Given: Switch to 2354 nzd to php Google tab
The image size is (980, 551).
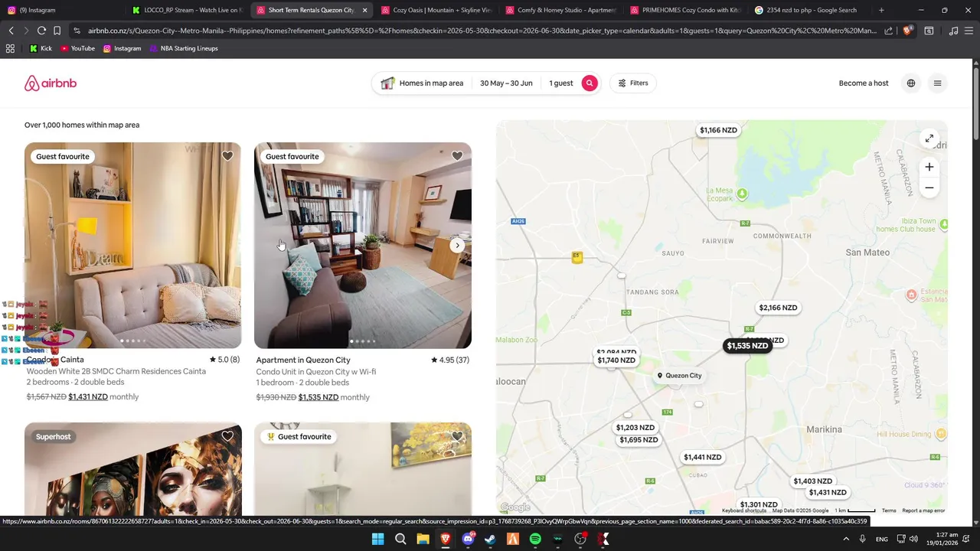Looking at the screenshot, I should click(x=809, y=10).
